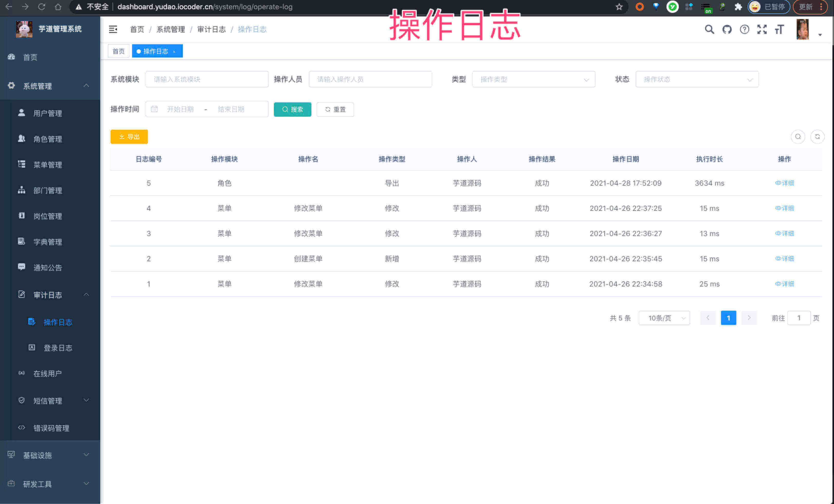Click the 搜索 search button
The width and height of the screenshot is (834, 504).
pos(292,109)
